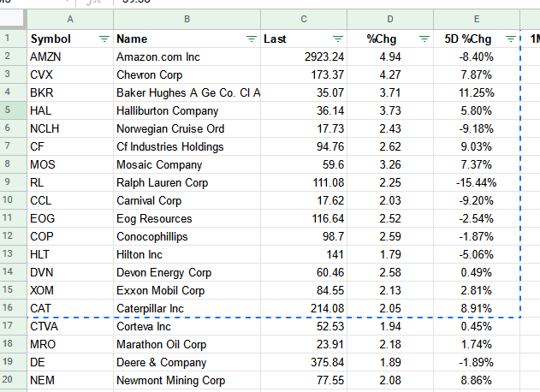Open the filter icon in %Chg header
Image resolution: width=540 pixels, height=392 pixels.
click(x=424, y=39)
